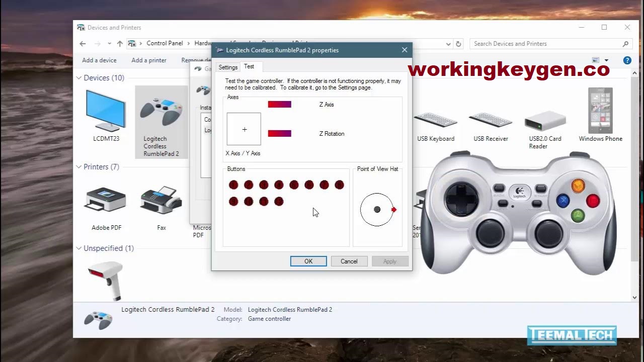Collapse the Devices (10) section
Screen dimensions: 644x362
[78, 78]
